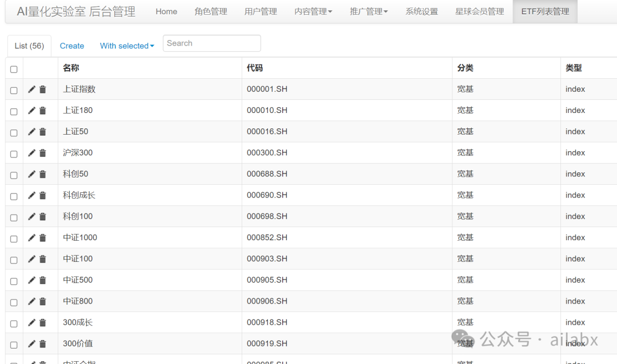The width and height of the screenshot is (617, 364).
Task: Sort by 类型 column header
Action: click(x=574, y=68)
